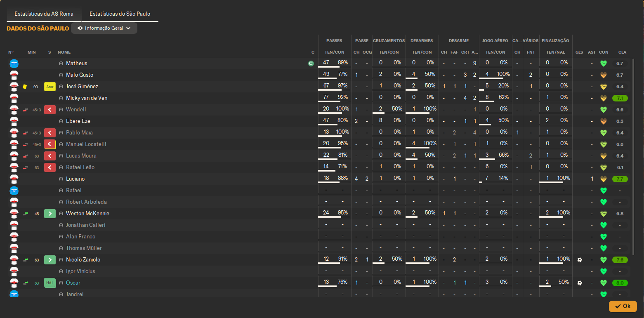Click Luciano's 7.7 rating badge

[x=620, y=179]
